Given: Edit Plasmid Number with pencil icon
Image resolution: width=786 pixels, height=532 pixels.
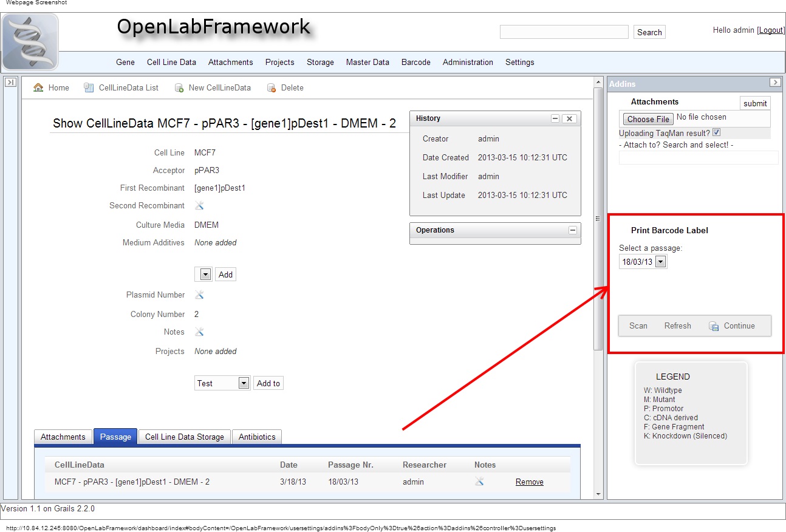Looking at the screenshot, I should point(199,295).
